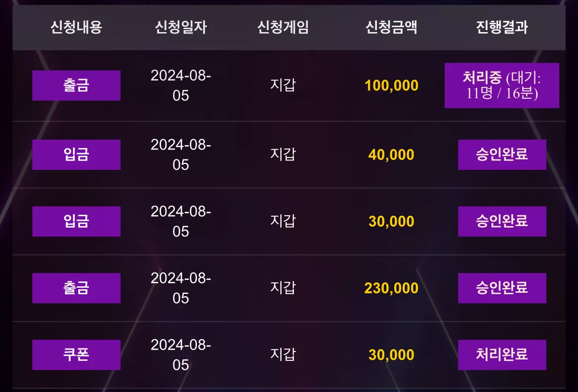Click the 신청금액 column header
The image size is (578, 392).
point(391,27)
